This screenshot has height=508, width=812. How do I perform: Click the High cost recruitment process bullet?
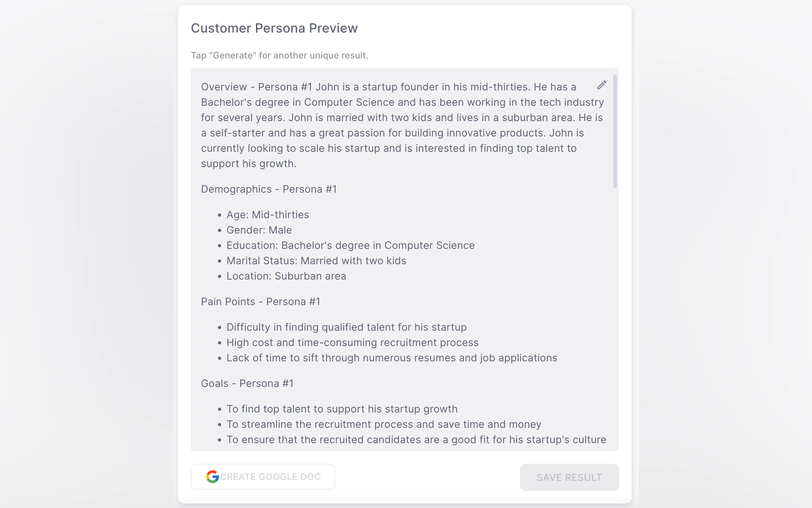click(x=352, y=343)
